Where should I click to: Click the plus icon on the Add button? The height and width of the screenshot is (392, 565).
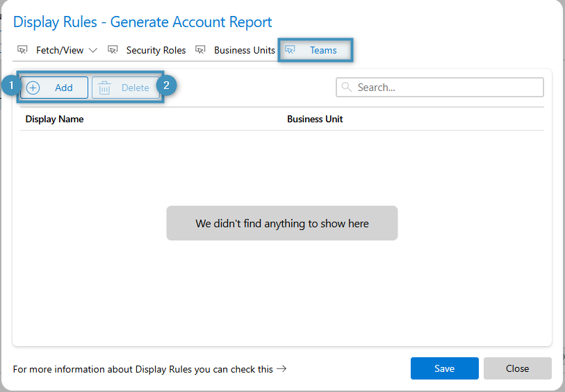point(33,88)
